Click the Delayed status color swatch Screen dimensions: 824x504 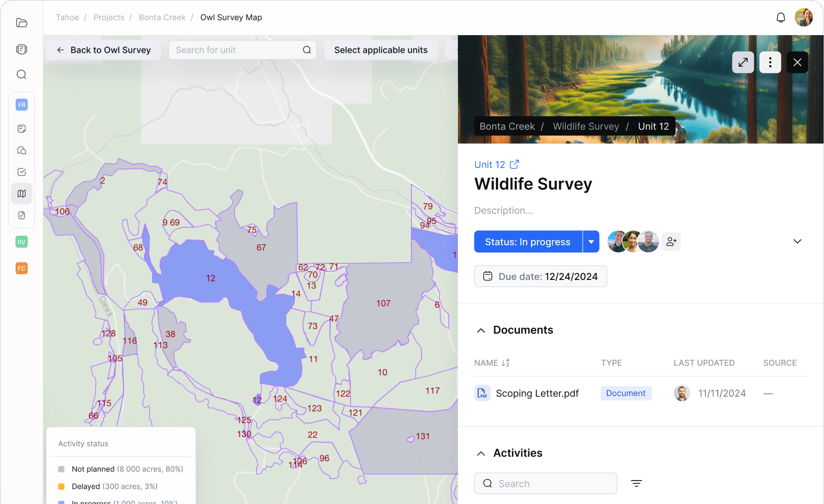point(62,486)
